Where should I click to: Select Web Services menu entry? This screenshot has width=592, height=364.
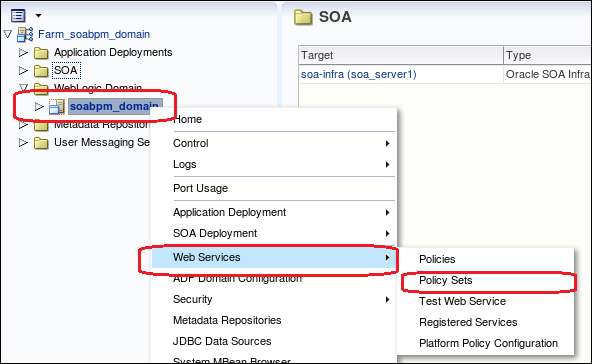click(274, 257)
